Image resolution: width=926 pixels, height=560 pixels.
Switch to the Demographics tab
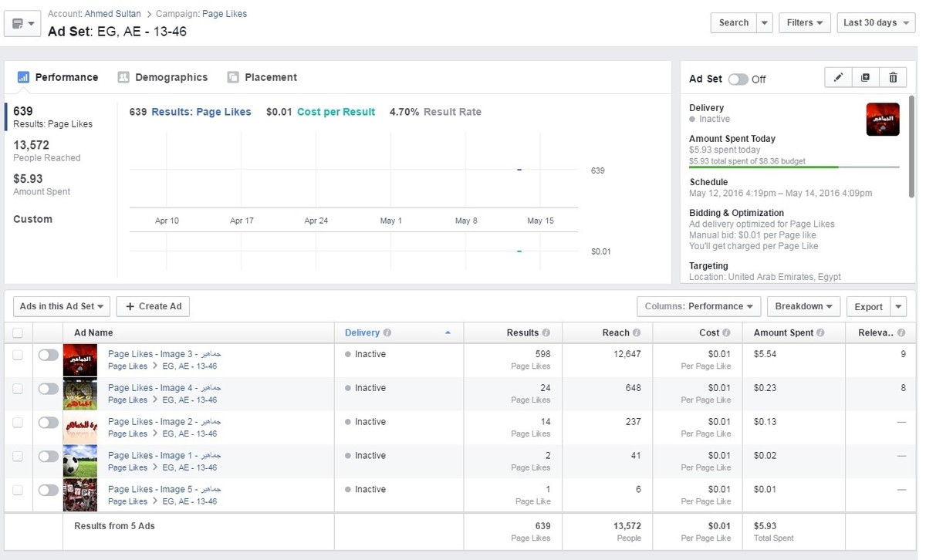click(x=163, y=77)
